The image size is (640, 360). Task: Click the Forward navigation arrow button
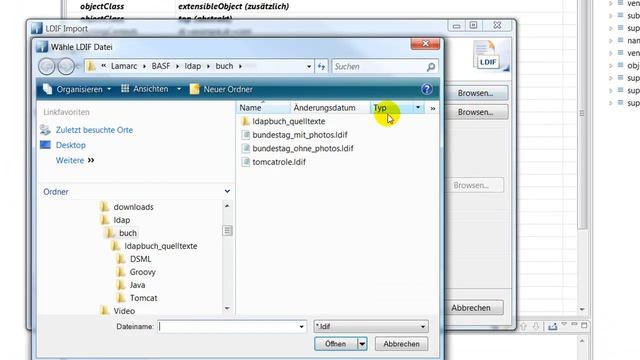point(66,66)
